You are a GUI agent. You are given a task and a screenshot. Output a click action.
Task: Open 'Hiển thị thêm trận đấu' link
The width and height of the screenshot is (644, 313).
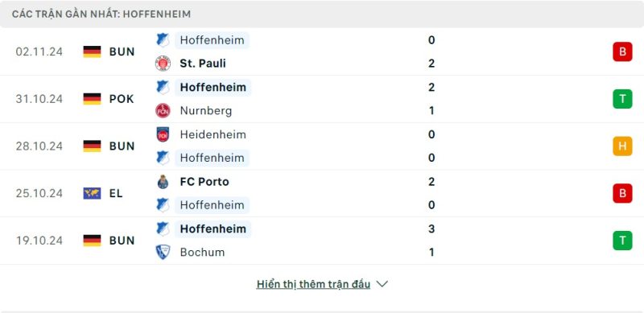coord(313,284)
